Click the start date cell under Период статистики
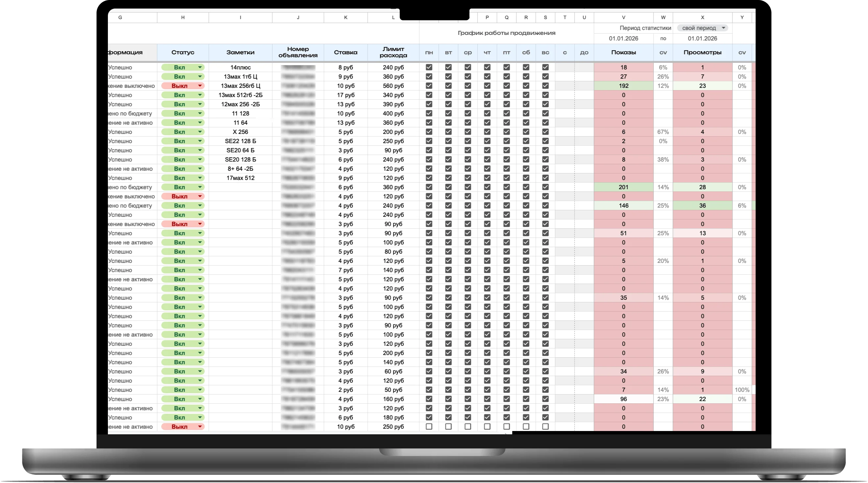Screen dimensions: 868x483 pos(623,38)
